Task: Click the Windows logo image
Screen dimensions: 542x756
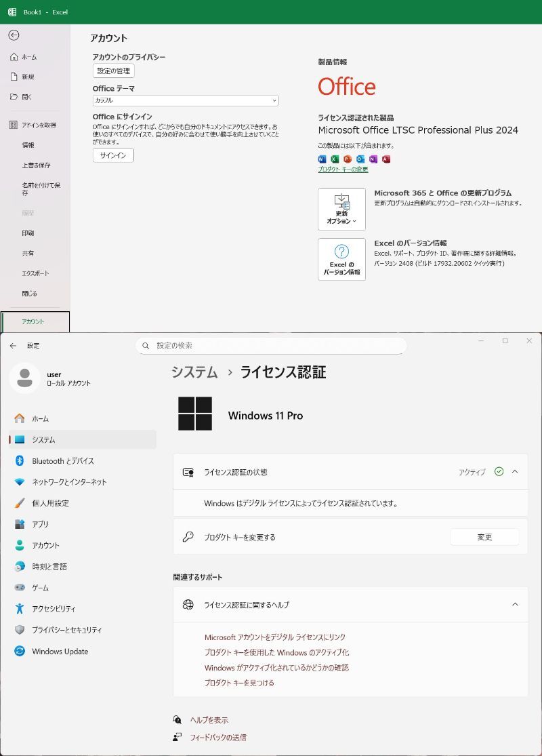Action: pos(195,414)
